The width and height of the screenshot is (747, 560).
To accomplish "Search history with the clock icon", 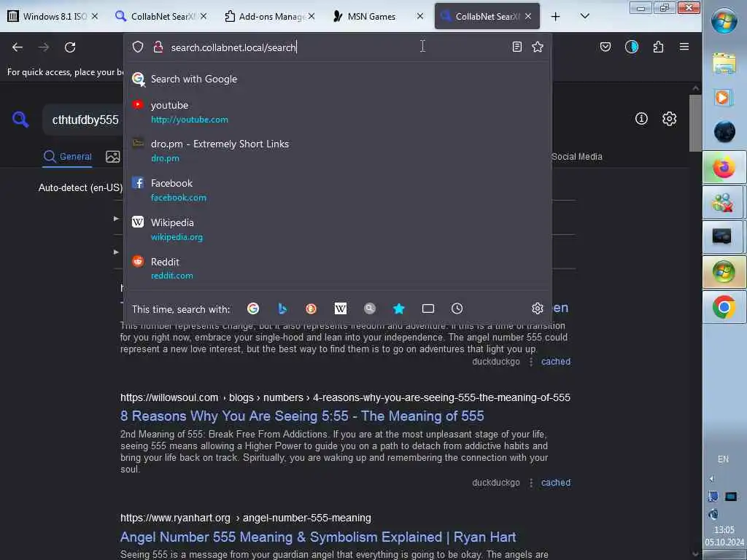I will (x=457, y=308).
